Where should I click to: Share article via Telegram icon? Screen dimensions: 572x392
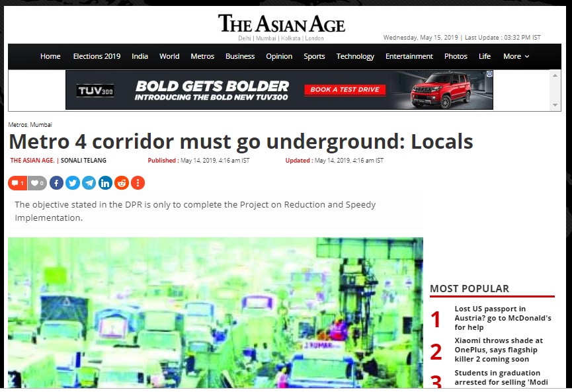coord(89,183)
